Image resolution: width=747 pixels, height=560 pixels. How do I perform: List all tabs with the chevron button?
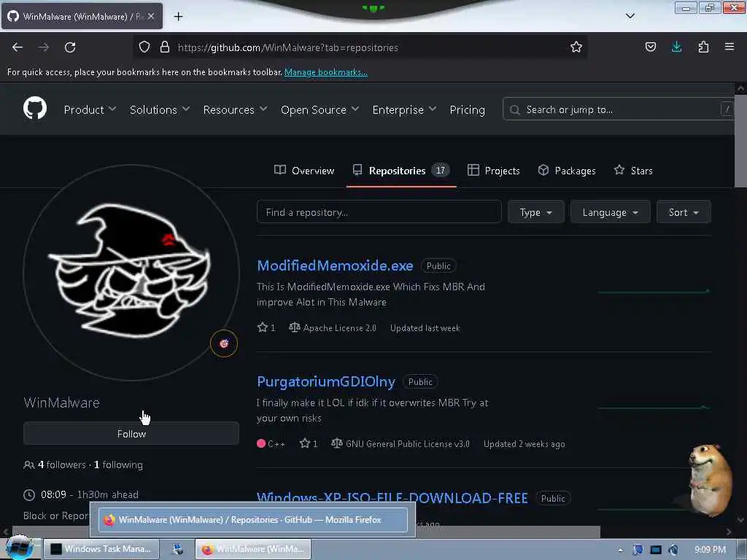(x=630, y=16)
